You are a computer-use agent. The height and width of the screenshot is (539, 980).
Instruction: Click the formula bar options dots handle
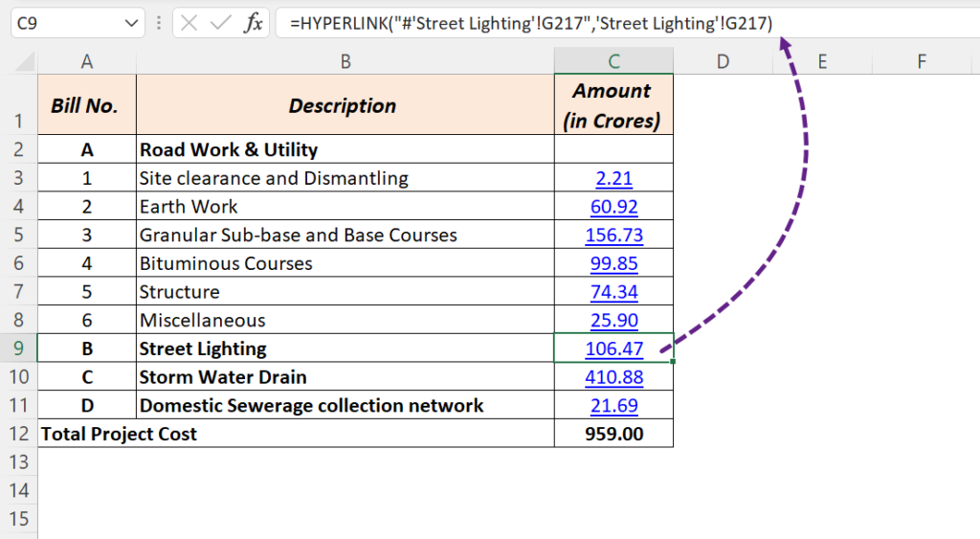pyautogui.click(x=159, y=24)
